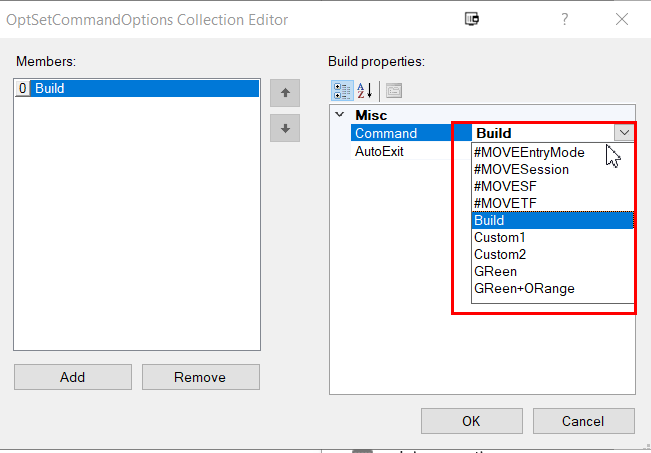Screen dimensions: 651x453
Task: Close the Collection Editor dialog
Action: tap(622, 18)
